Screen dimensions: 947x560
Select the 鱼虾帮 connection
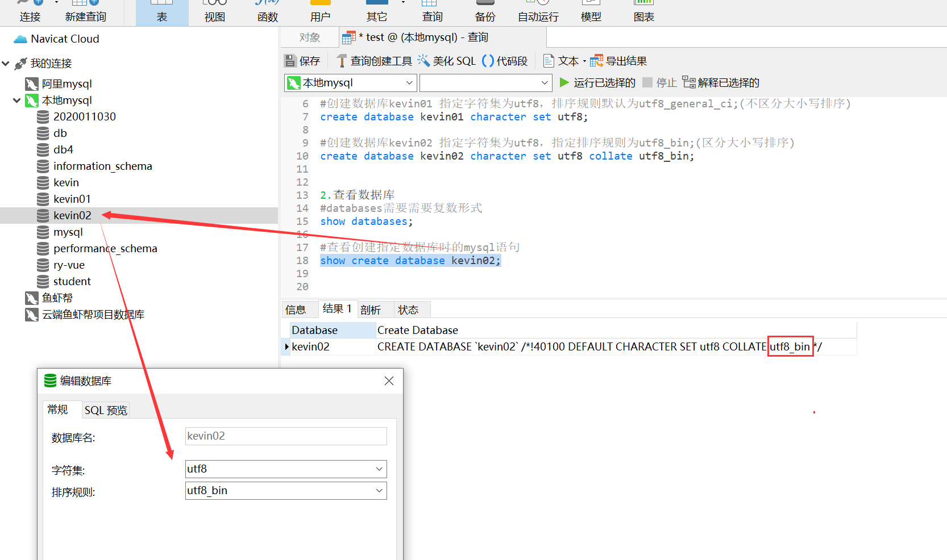[x=57, y=298]
